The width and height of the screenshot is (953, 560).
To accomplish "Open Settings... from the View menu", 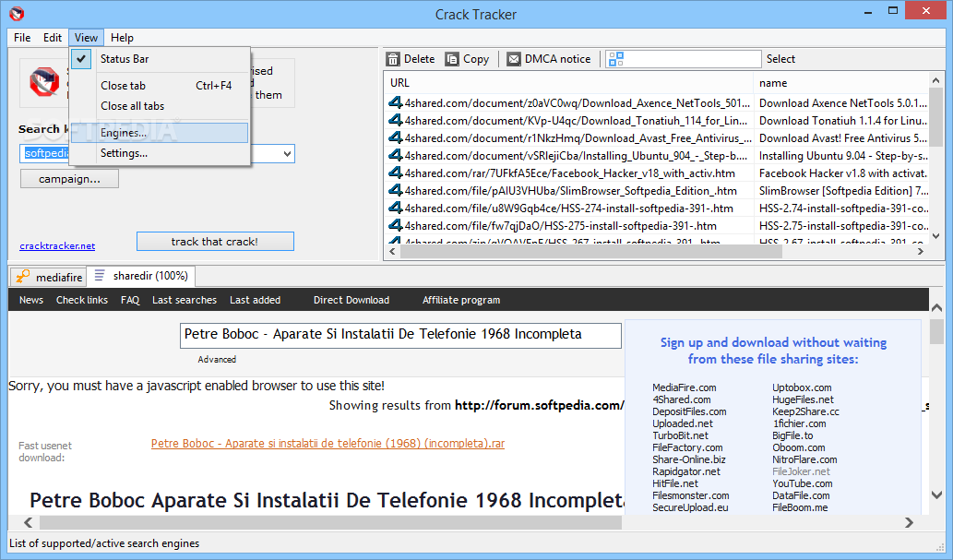I will pyautogui.click(x=160, y=153).
